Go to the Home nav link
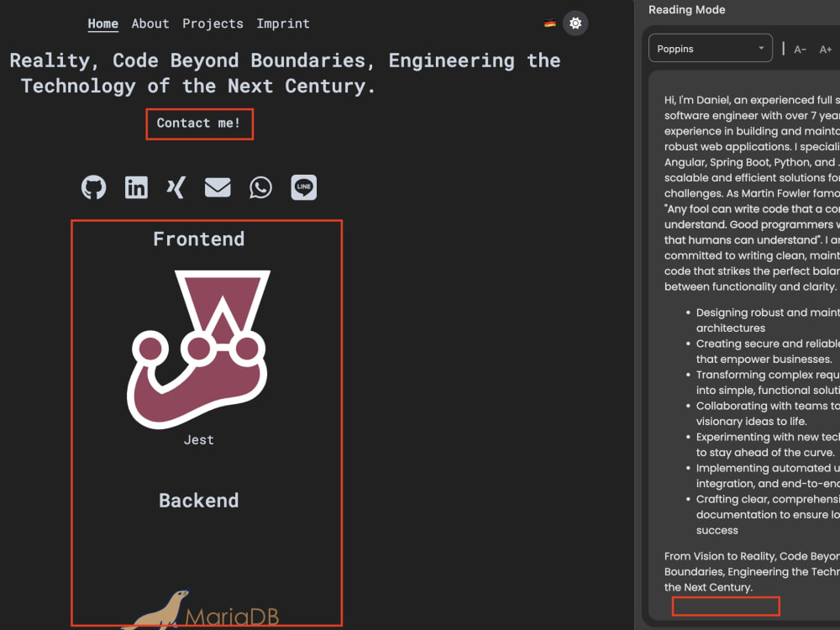840x630 pixels. tap(102, 24)
